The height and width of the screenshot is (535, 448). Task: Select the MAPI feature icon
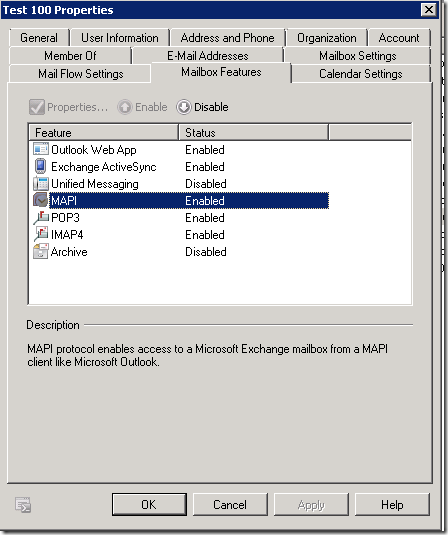coord(41,201)
